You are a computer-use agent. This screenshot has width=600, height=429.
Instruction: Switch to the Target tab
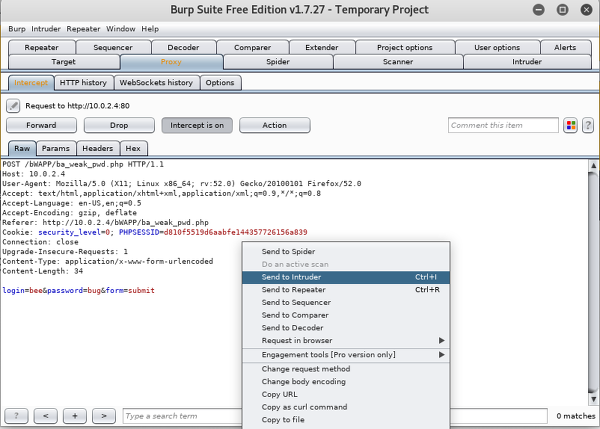click(64, 62)
